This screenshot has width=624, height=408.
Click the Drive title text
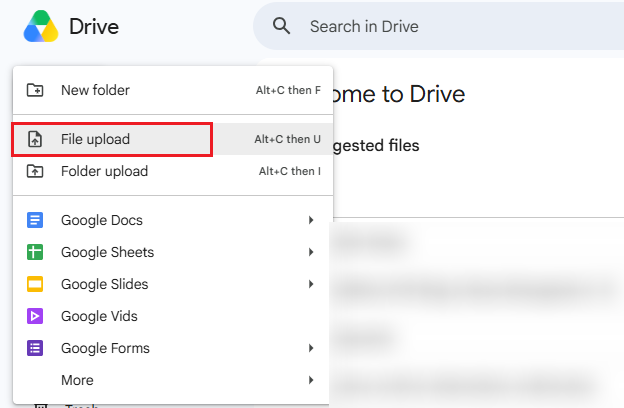pyautogui.click(x=94, y=27)
